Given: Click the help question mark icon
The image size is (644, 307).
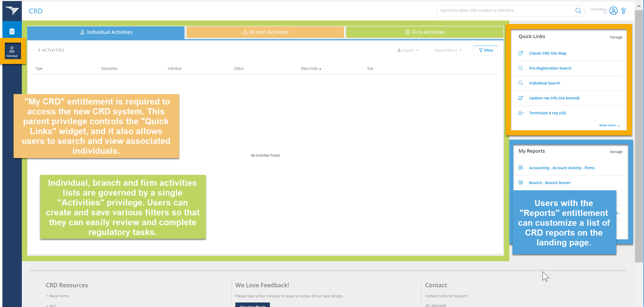Looking at the screenshot, I should tap(624, 11).
